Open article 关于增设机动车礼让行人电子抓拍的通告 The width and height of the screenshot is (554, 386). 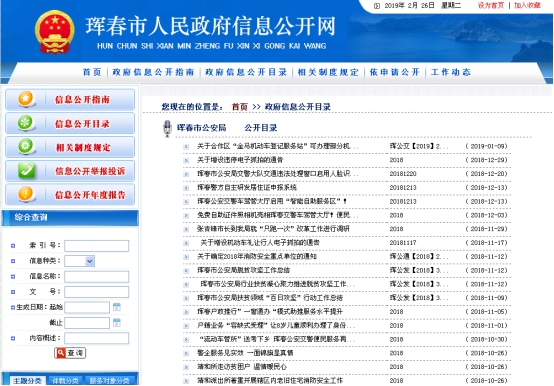260,243
